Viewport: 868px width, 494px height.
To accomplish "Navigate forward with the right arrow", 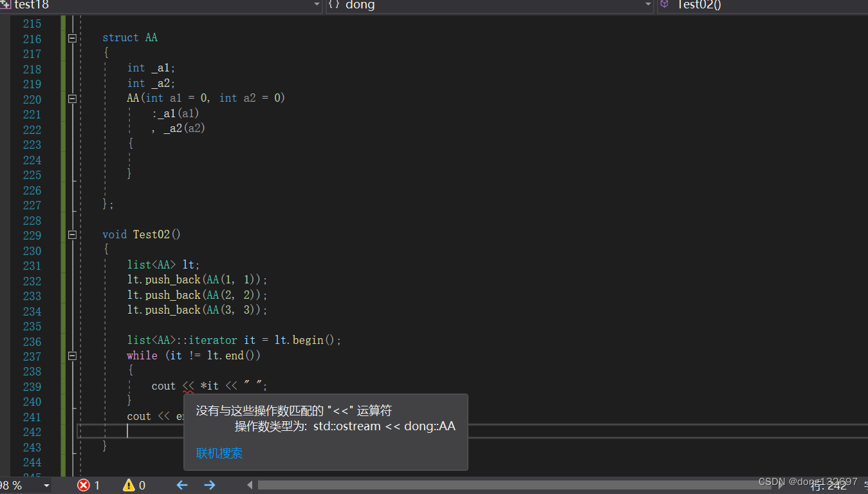I will click(x=210, y=485).
